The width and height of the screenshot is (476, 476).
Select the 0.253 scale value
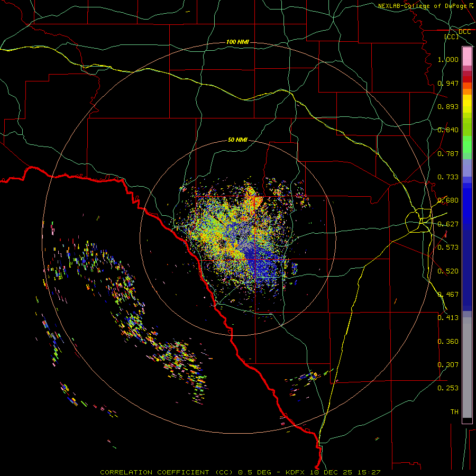tap(448, 388)
